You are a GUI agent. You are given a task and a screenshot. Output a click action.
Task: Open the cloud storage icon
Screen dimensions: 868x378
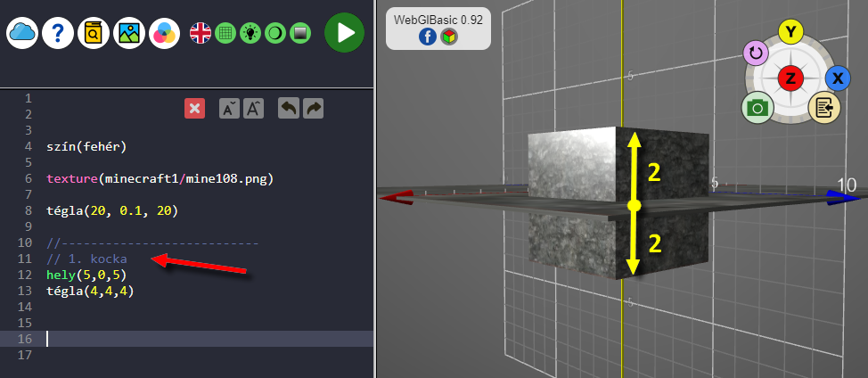point(22,33)
